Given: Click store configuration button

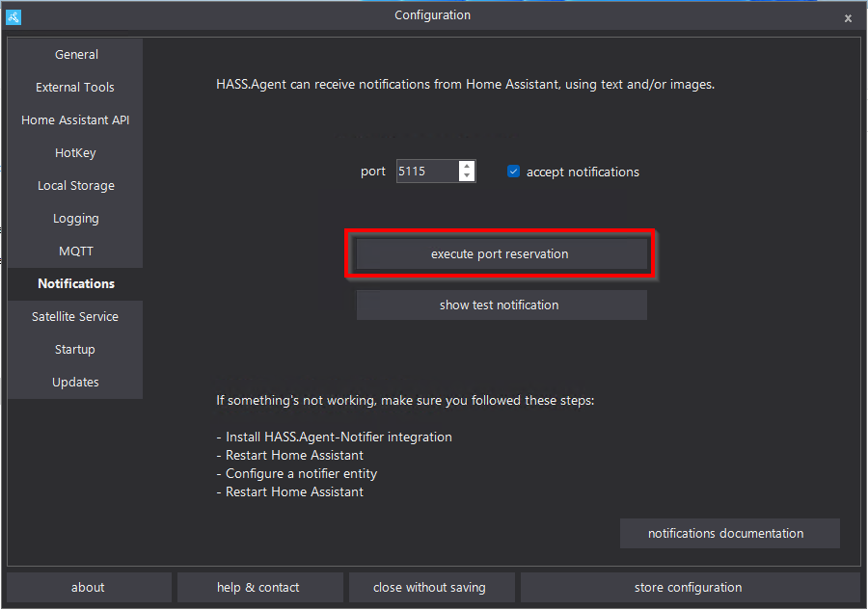Looking at the screenshot, I should (x=690, y=587).
